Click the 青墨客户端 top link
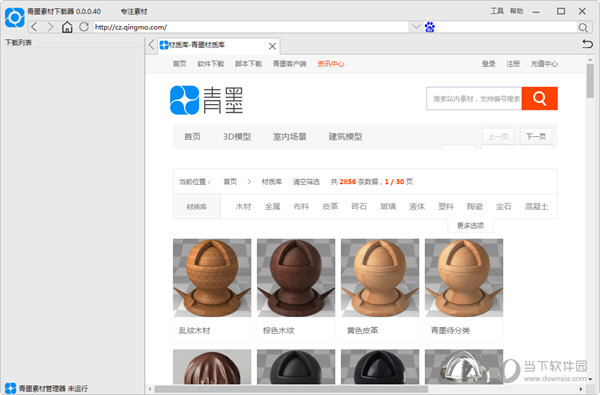 (289, 64)
